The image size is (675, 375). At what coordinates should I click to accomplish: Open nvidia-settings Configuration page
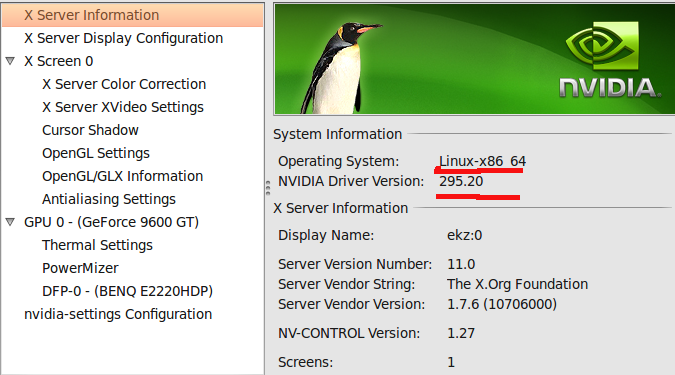(118, 314)
